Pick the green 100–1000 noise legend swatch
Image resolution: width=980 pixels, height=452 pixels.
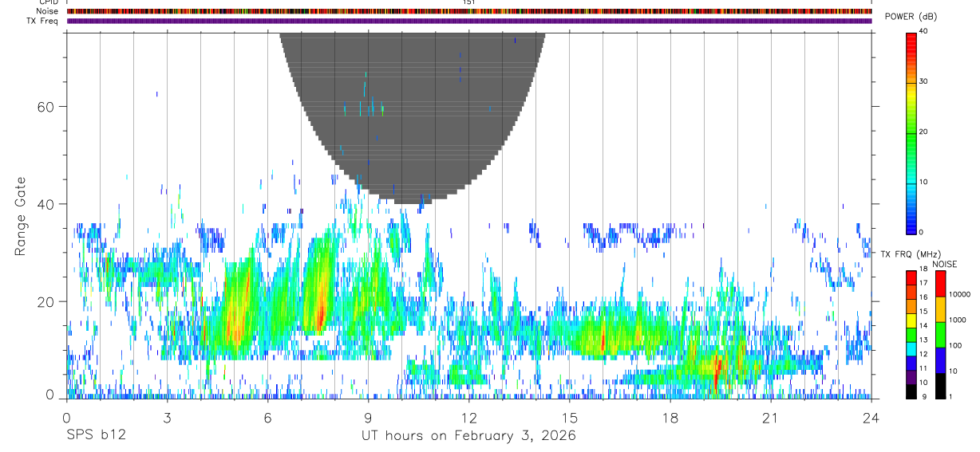tap(940, 335)
